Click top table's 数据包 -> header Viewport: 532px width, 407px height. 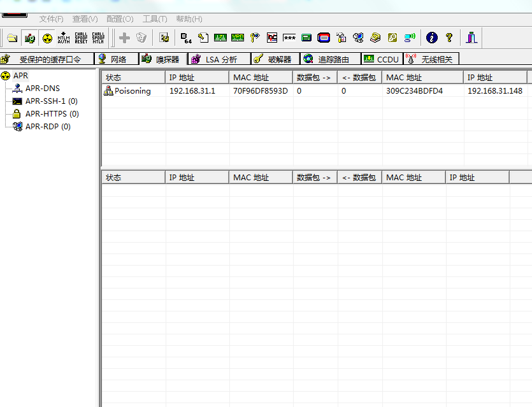(315, 77)
